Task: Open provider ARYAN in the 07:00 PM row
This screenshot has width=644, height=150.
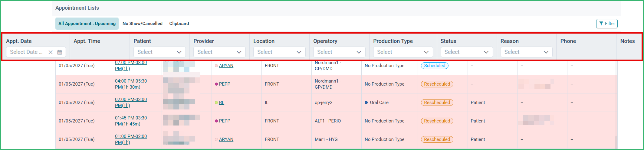Action: tap(226, 66)
